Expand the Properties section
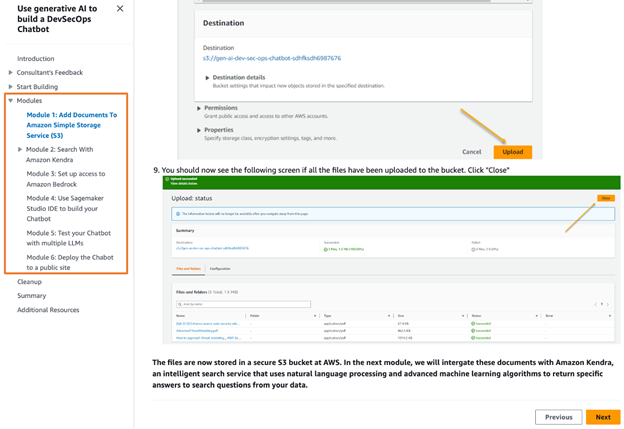This screenshot has height=429, width=624. point(199,130)
